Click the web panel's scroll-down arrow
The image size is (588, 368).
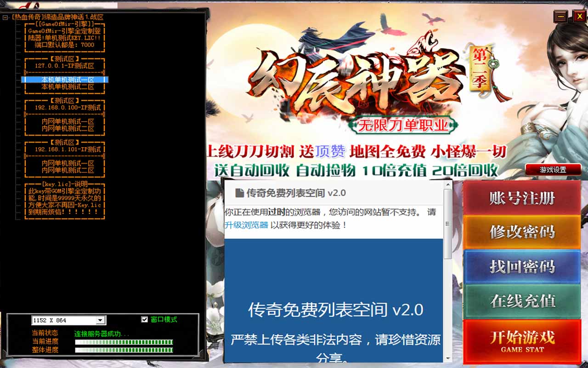[x=447, y=357]
